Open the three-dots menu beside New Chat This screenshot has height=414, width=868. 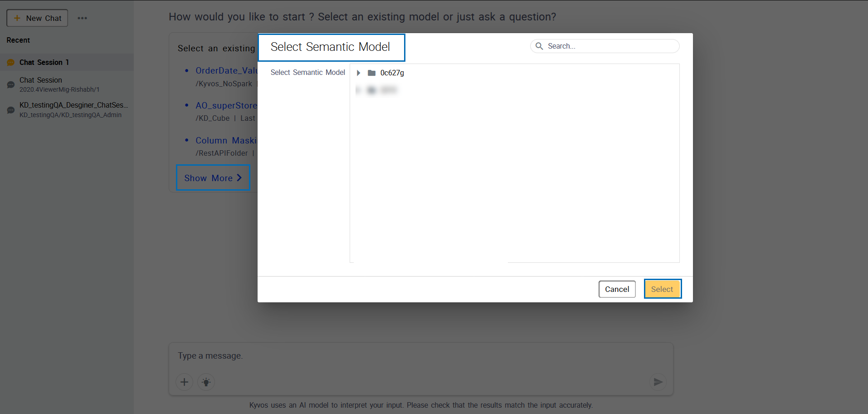[x=82, y=18]
